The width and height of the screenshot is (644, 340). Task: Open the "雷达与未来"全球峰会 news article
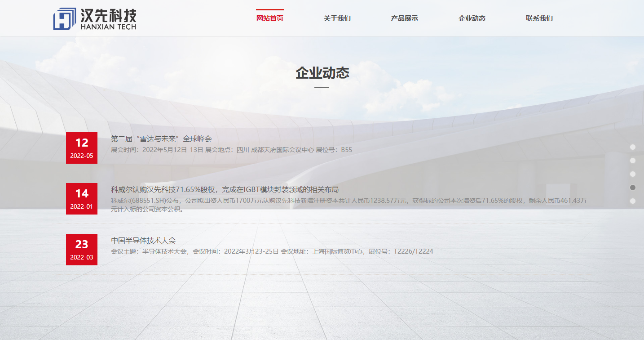pos(161,139)
